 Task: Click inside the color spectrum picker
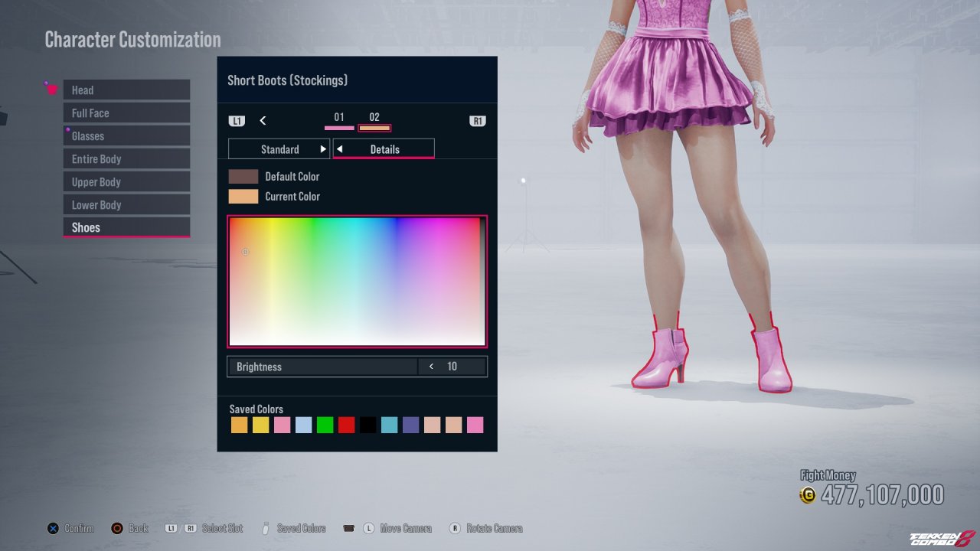click(357, 282)
